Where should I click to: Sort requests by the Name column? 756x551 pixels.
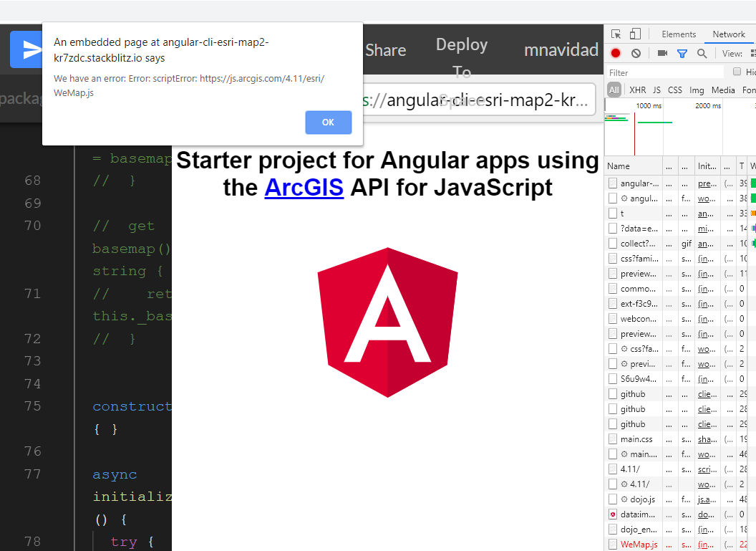click(x=634, y=166)
